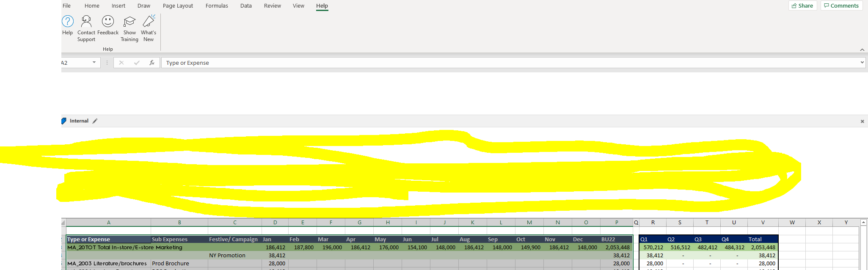Viewport: 868px width, 270px height.
Task: Click the 'Q4' header cell
Action: 734,240
